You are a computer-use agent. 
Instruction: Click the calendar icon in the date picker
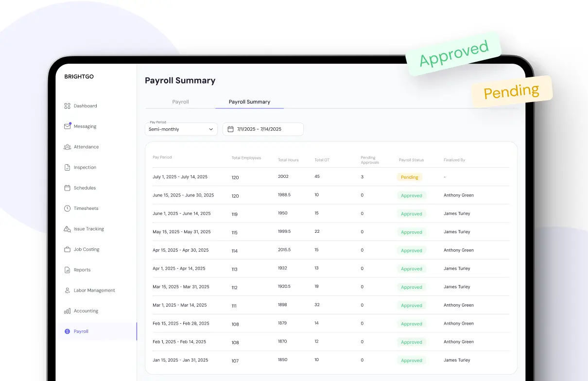230,129
